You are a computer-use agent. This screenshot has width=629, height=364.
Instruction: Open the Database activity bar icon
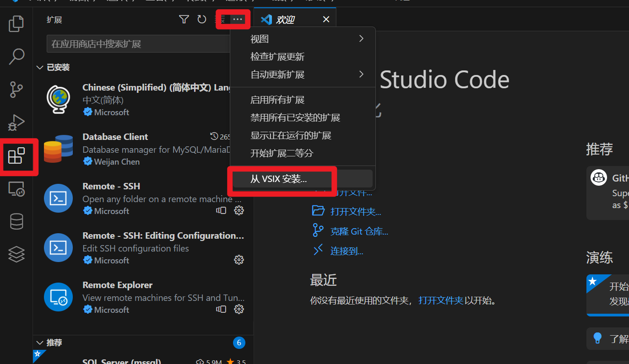pyautogui.click(x=16, y=222)
